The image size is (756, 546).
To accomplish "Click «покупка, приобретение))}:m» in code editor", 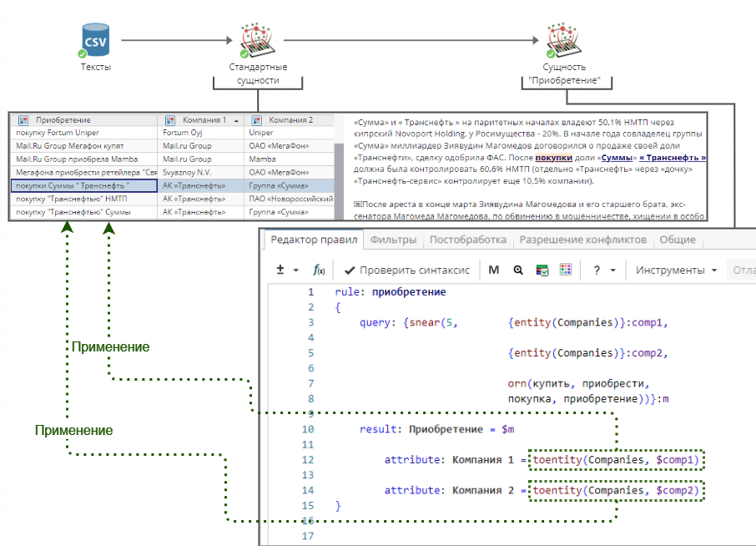I will [588, 399].
